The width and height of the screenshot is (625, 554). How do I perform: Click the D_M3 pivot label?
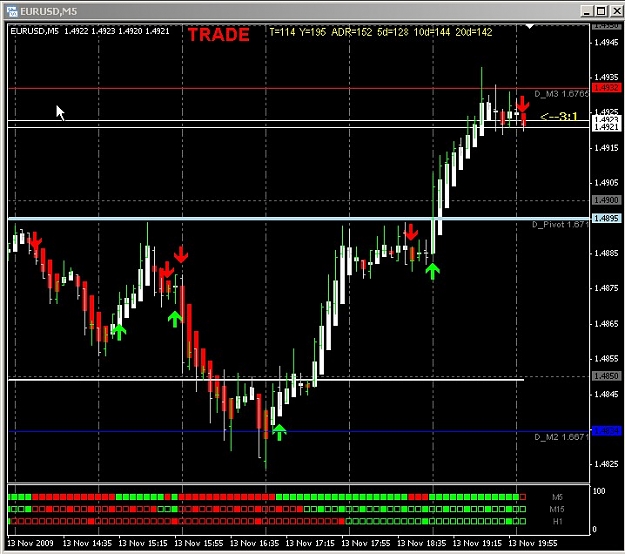point(561,94)
